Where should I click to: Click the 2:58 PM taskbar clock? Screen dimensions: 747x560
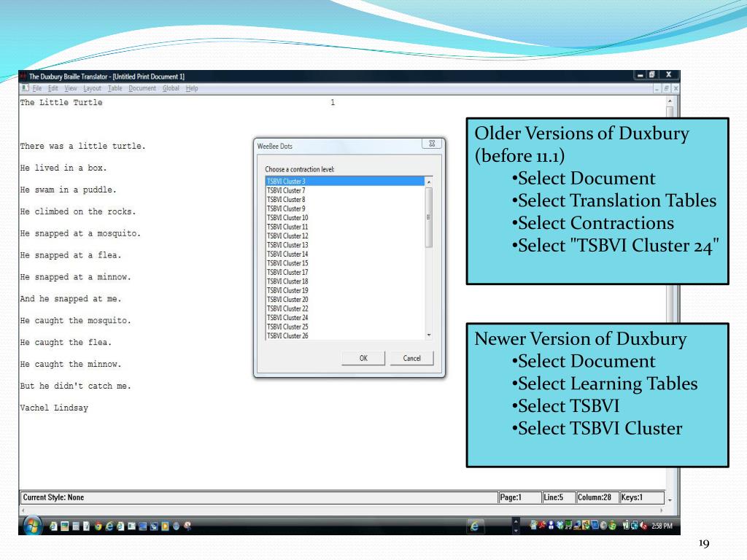point(662,526)
